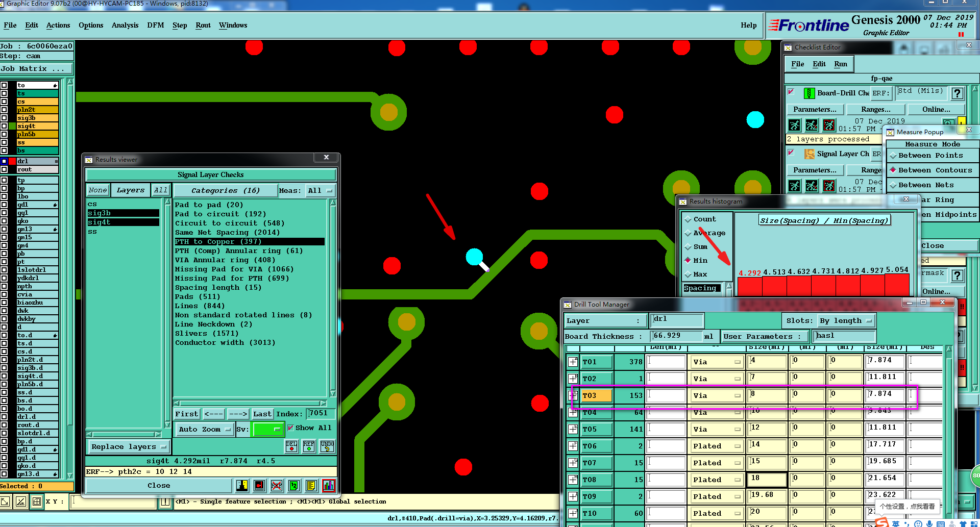Toggle the Signal Layer Check checkbox
Screen dimensions: 980x527
click(791, 153)
